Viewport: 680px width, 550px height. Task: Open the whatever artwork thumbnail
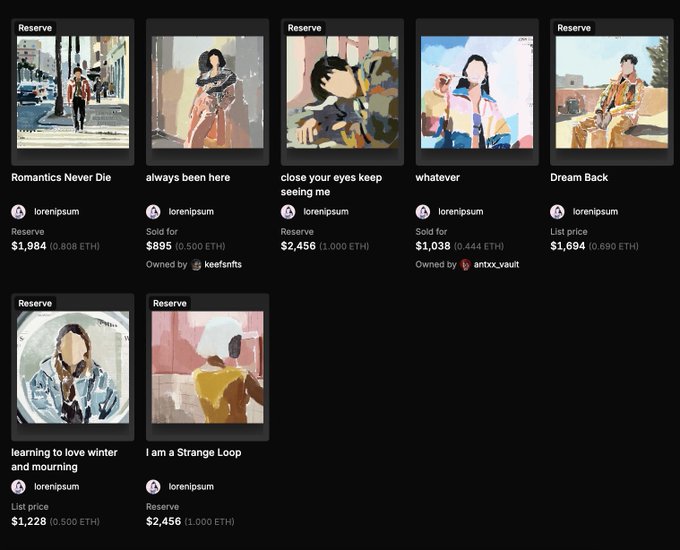tap(477, 92)
